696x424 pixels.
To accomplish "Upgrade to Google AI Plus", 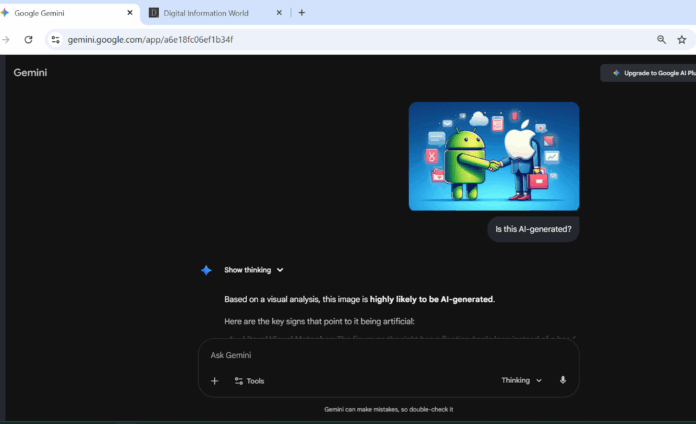I will (x=649, y=73).
